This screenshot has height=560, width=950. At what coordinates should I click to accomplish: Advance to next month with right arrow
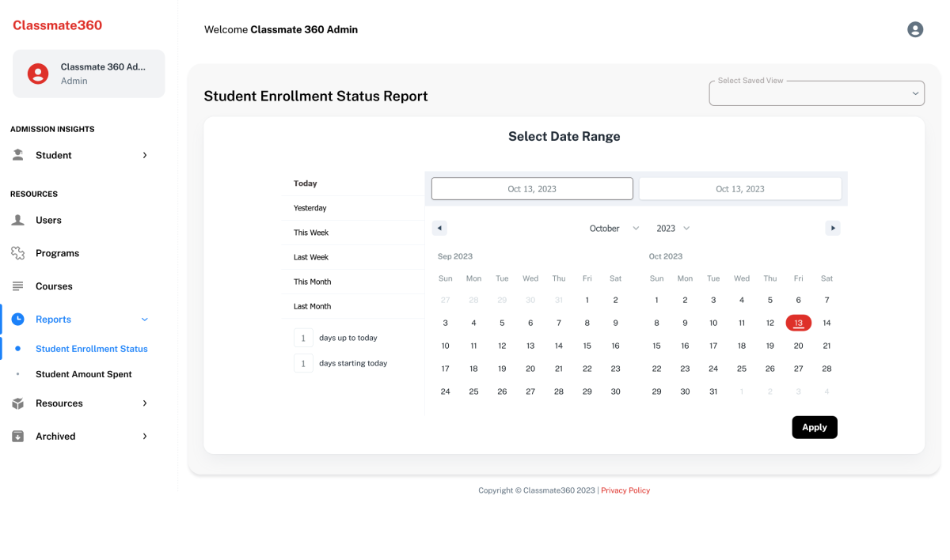(x=832, y=228)
